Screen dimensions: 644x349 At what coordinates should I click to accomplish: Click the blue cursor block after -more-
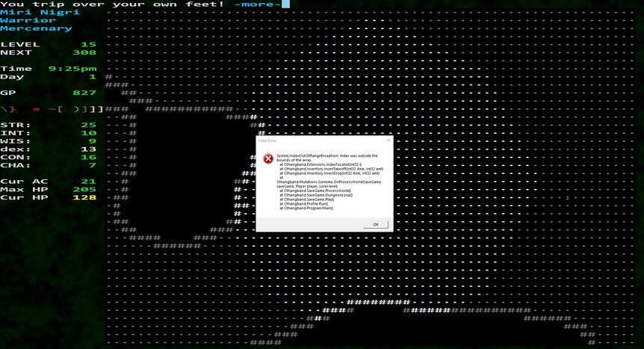[285, 4]
